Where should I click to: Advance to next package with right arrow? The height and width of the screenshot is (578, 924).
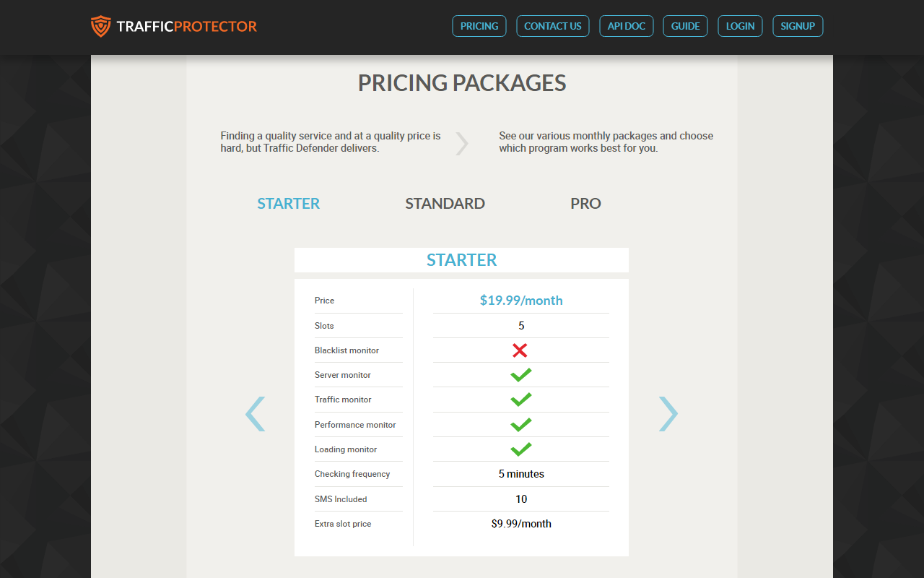(668, 414)
